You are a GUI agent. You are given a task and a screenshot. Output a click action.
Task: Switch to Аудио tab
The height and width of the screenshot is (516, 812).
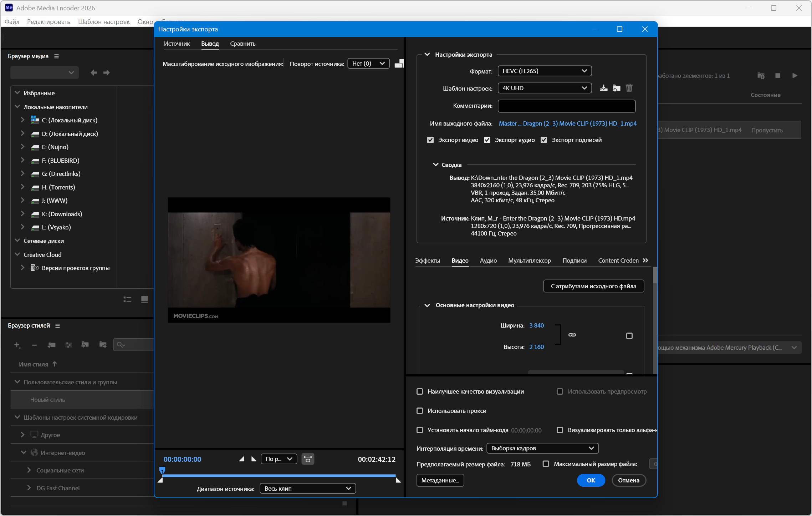[488, 260]
